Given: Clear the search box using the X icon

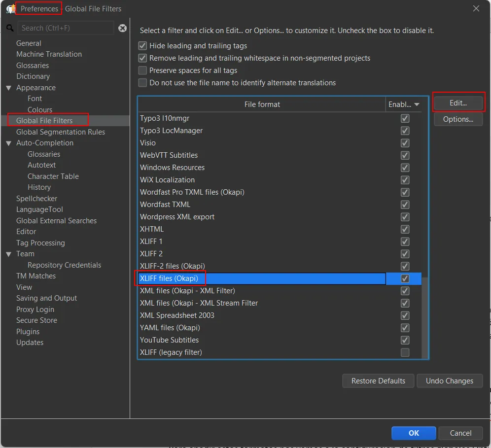Looking at the screenshot, I should [122, 28].
